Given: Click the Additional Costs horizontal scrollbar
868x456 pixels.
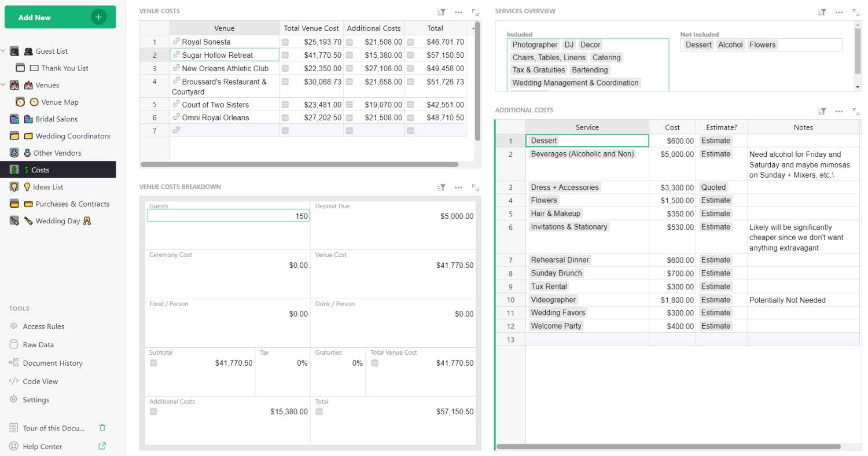Looking at the screenshot, I should pyautogui.click(x=668, y=447).
